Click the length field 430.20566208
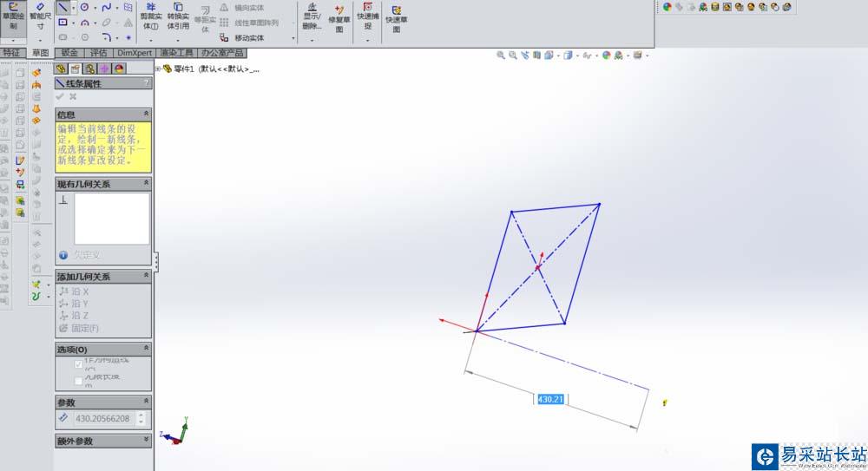This screenshot has height=471, width=868. click(x=104, y=418)
